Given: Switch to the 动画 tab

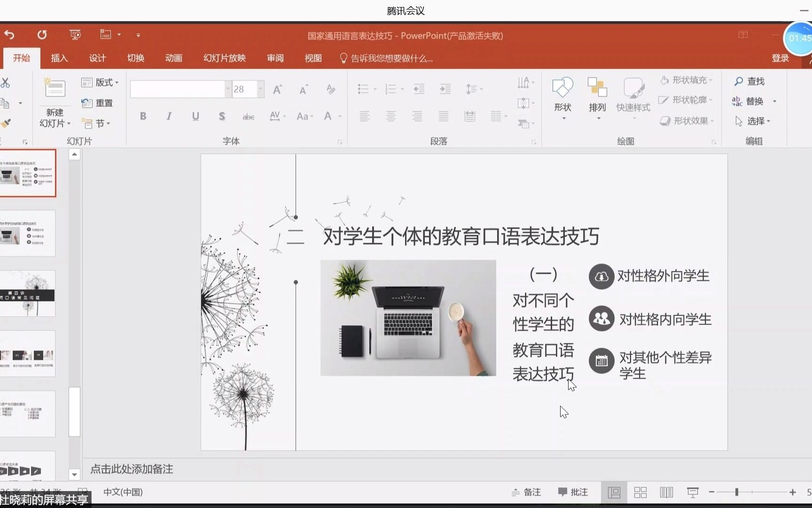Looking at the screenshot, I should pyautogui.click(x=173, y=58).
